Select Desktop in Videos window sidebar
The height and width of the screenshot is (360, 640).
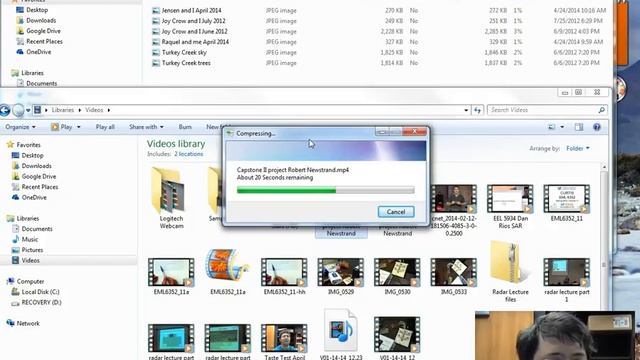pyautogui.click(x=32, y=155)
